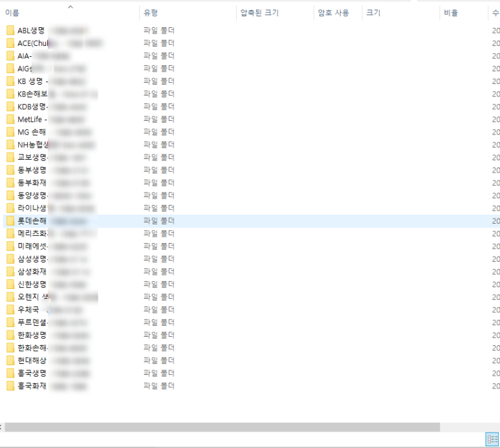The height and width of the screenshot is (448, 500).
Task: Select the 흥국생명 folder name
Action: click(32, 373)
